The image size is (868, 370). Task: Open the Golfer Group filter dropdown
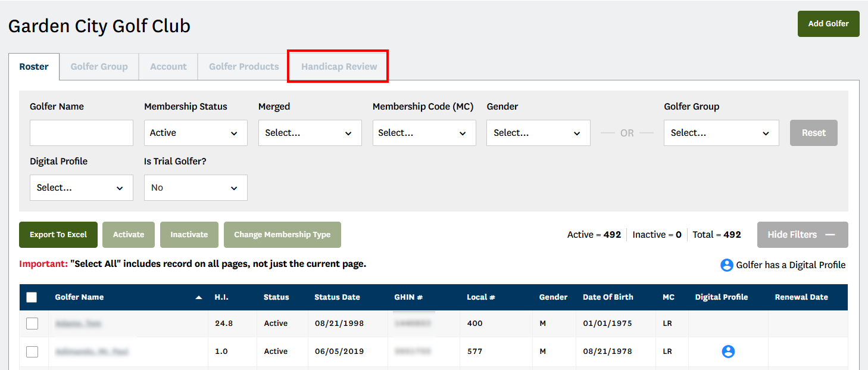[721, 133]
